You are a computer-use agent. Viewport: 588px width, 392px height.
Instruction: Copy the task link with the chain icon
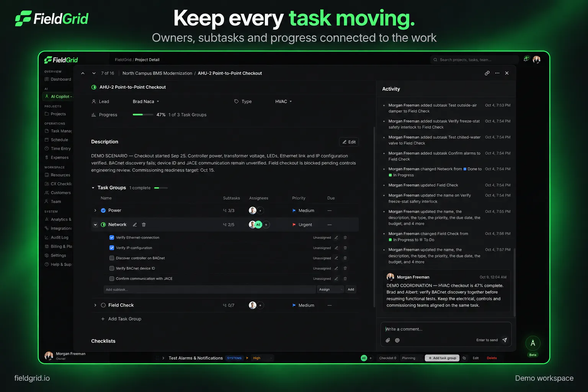click(487, 73)
